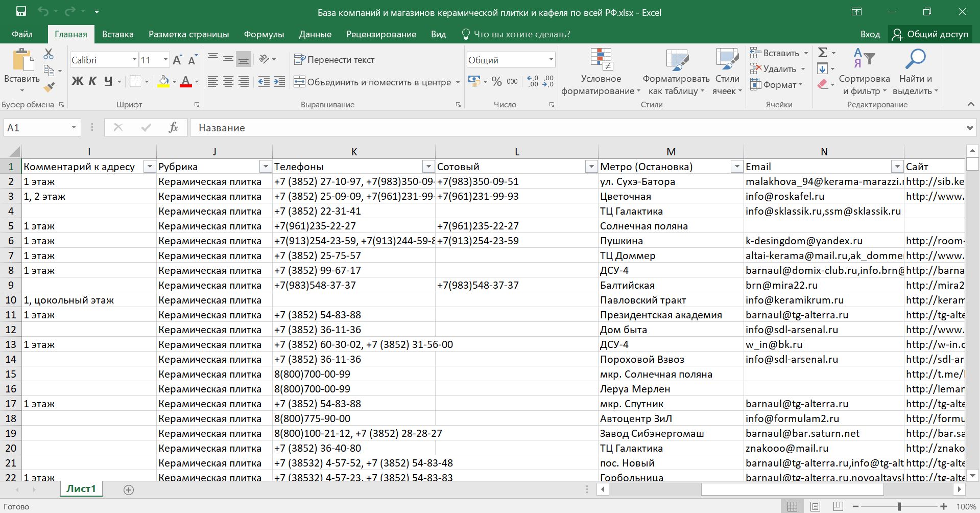Viewport: 980px width, 513px height.
Task: Add a new sheet with the plus icon
Action: [x=129, y=490]
